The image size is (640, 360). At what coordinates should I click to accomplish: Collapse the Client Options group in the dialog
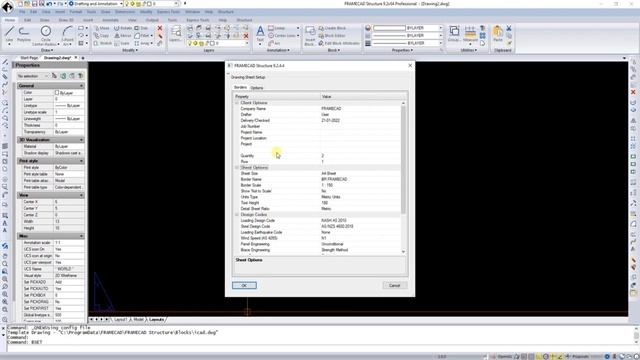click(x=237, y=103)
